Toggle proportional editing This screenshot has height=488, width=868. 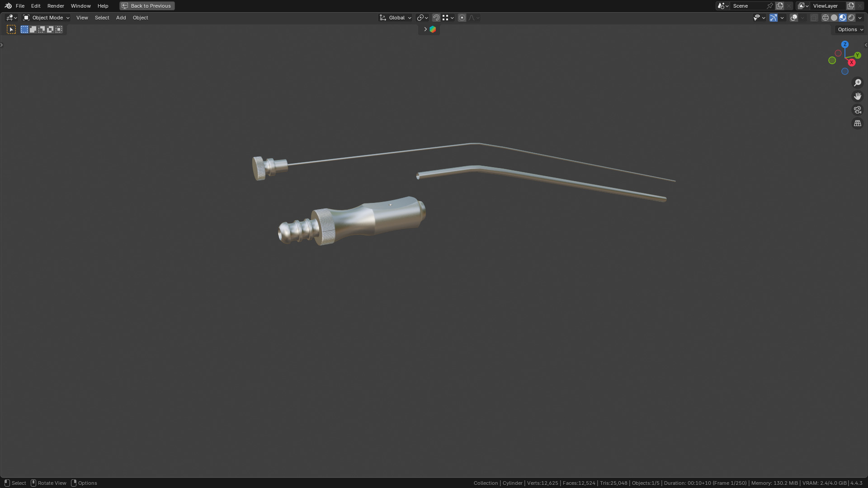[x=462, y=18]
